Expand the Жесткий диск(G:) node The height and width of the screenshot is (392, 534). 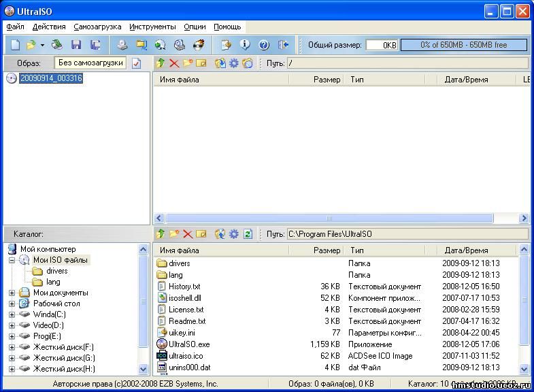click(x=12, y=358)
